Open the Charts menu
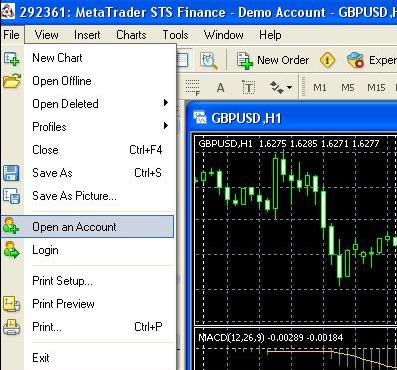397x370 pixels. tap(131, 35)
